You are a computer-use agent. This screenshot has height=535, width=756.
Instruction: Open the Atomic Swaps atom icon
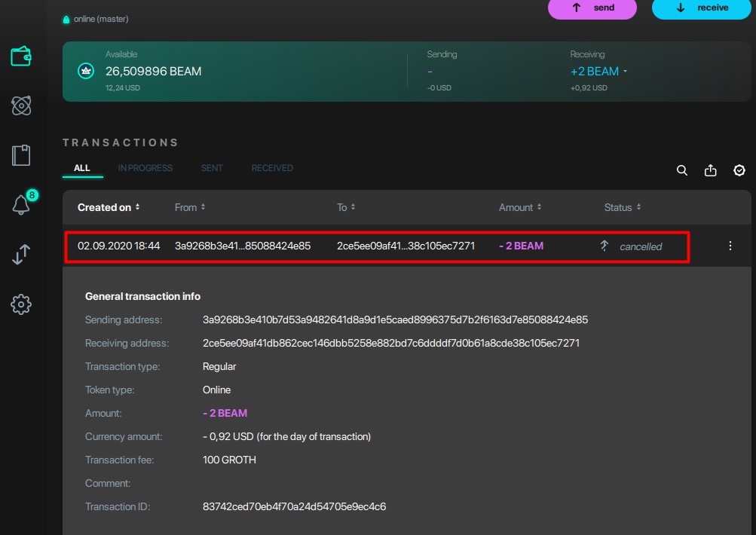click(x=23, y=105)
